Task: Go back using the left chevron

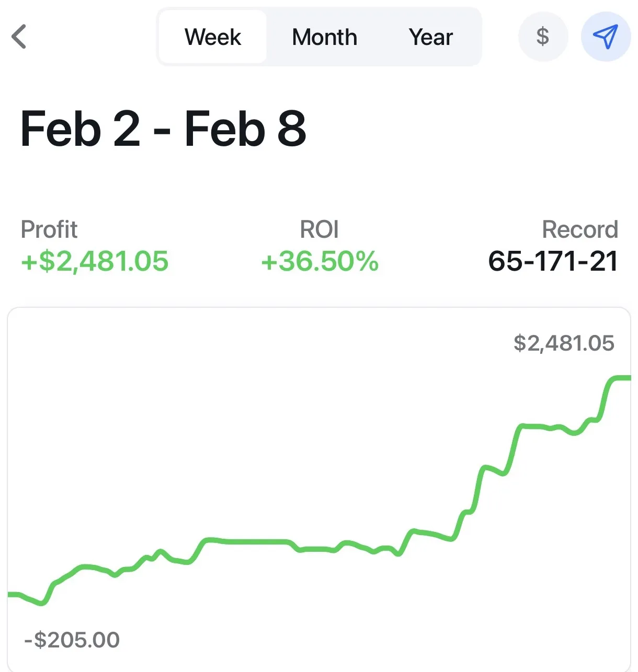Action: pyautogui.click(x=19, y=37)
